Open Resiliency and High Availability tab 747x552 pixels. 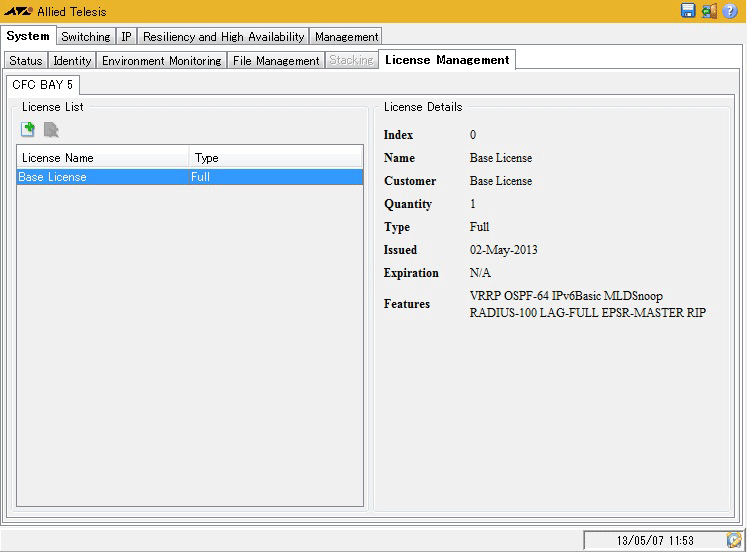223,37
